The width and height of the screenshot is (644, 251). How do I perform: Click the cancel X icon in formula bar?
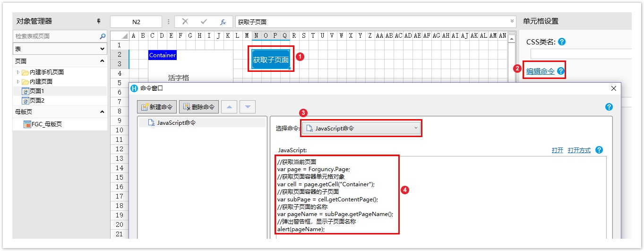(185, 22)
